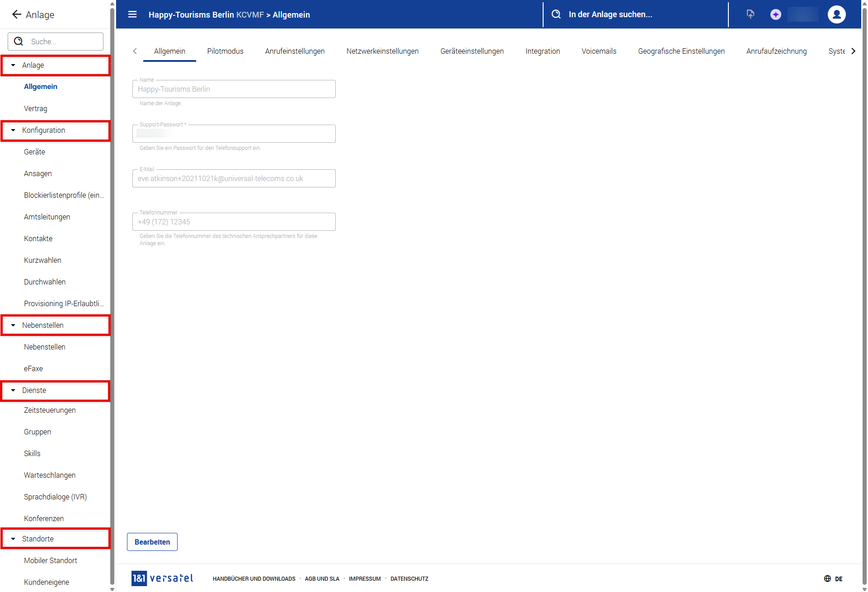Click the purple sparkle assistant icon
Image resolution: width=868 pixels, height=592 pixels.
click(x=775, y=14)
